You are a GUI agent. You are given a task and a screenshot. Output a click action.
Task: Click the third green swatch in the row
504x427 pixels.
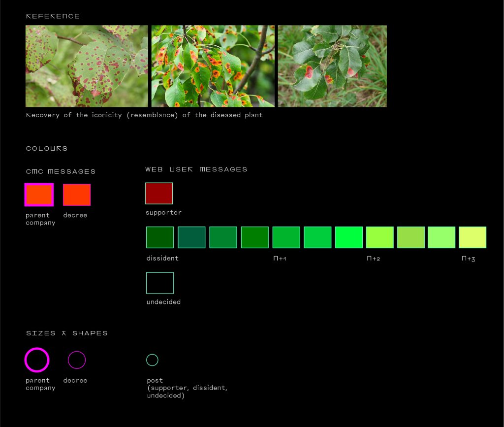point(223,237)
